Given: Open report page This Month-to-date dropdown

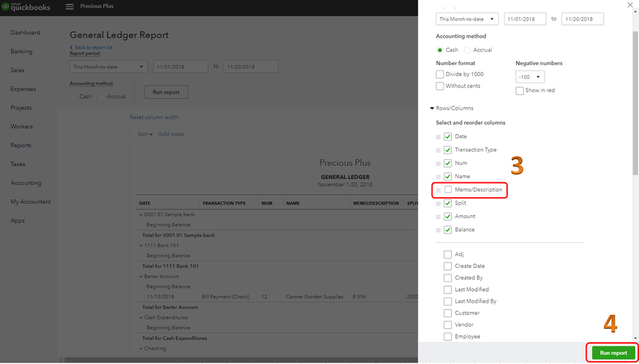Looking at the screenshot, I should tap(109, 67).
